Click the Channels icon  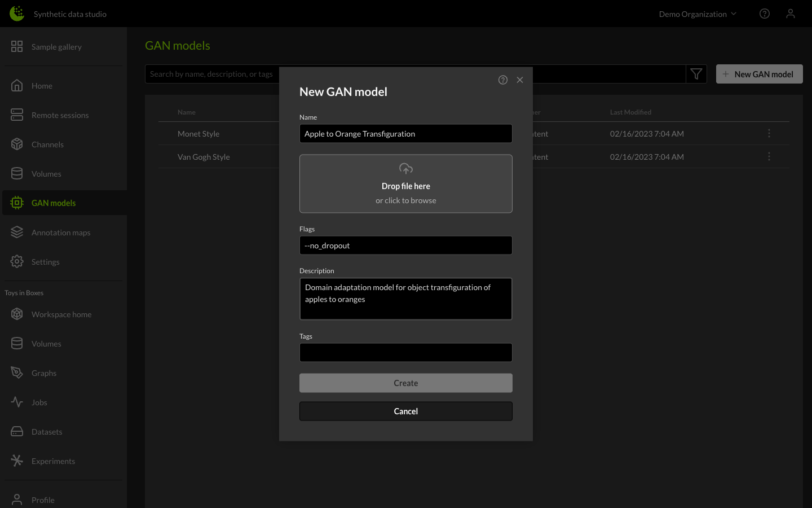16,144
